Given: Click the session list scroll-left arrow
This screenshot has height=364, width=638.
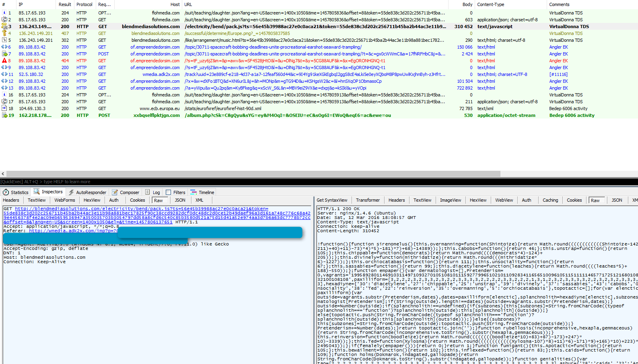Looking at the screenshot, I should pyautogui.click(x=3, y=174).
